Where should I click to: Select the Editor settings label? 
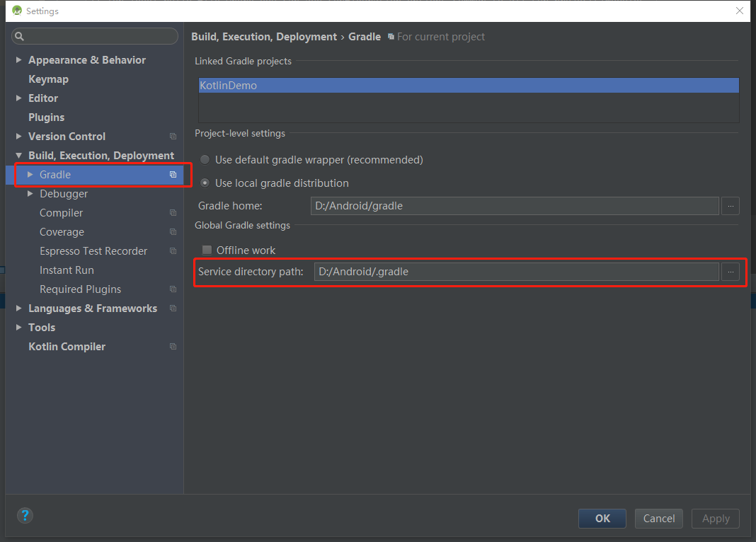click(x=43, y=98)
